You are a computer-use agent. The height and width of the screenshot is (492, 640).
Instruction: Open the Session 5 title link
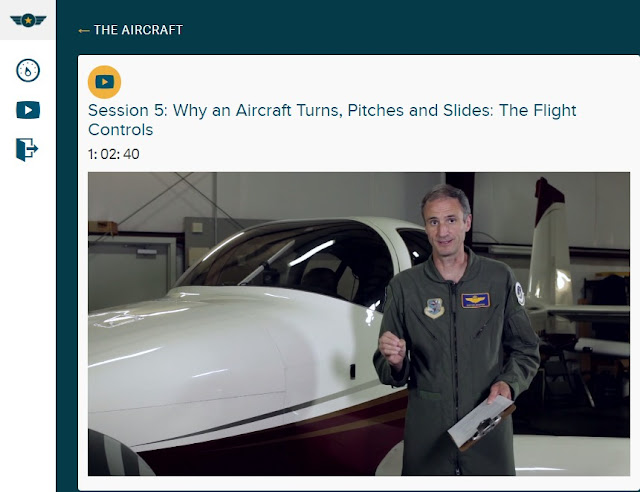pos(332,120)
